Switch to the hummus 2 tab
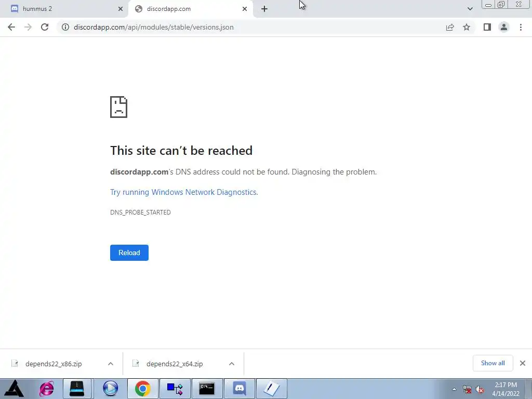The height and width of the screenshot is (399, 532). pyautogui.click(x=64, y=9)
